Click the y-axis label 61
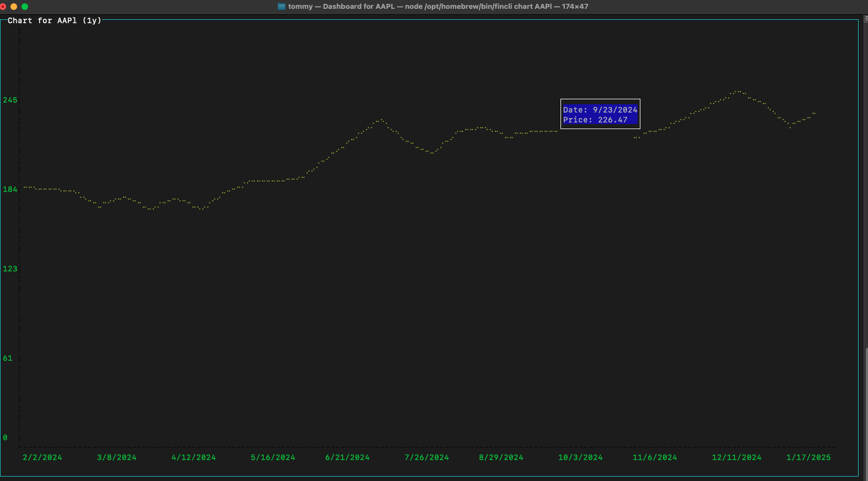Viewport: 868px width, 481px height. tap(8, 358)
